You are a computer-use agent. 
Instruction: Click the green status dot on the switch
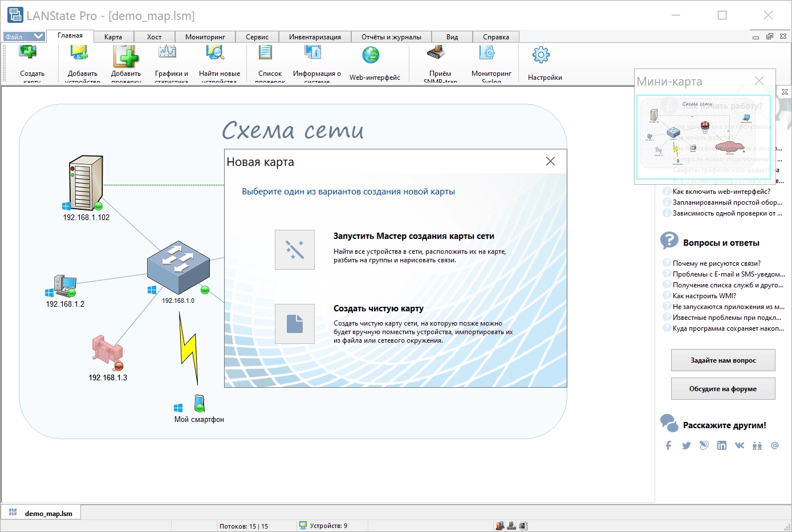[205, 290]
